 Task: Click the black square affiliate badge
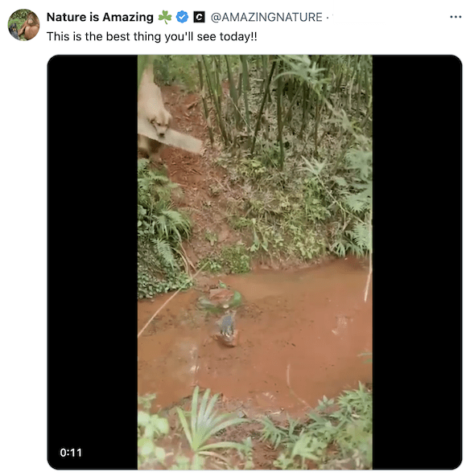(199, 17)
